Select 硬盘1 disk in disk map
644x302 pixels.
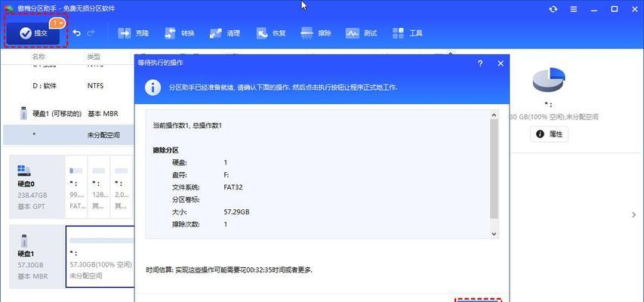pyautogui.click(x=36, y=257)
